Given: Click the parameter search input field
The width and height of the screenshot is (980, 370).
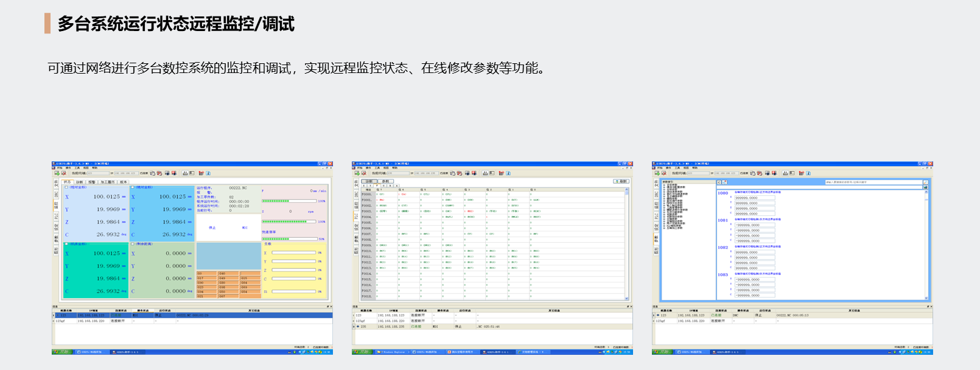Looking at the screenshot, I should pos(873,182).
